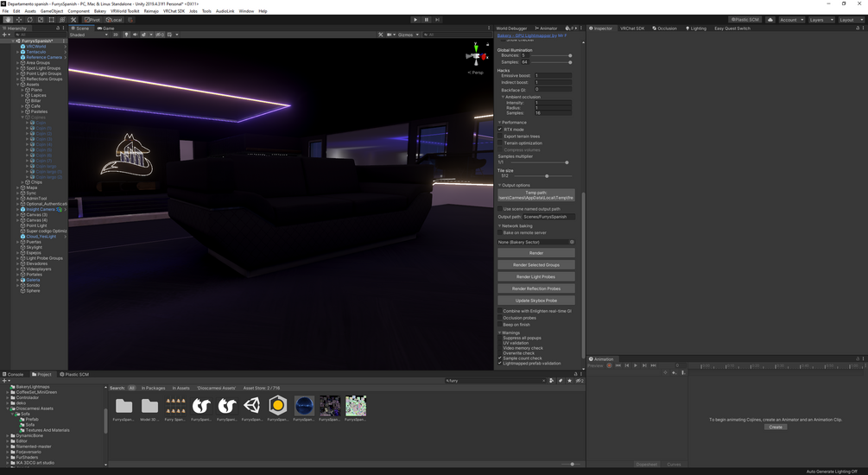This screenshot has width=868, height=475.
Task: Select the Hand tool in the toolbar
Action: [x=8, y=19]
